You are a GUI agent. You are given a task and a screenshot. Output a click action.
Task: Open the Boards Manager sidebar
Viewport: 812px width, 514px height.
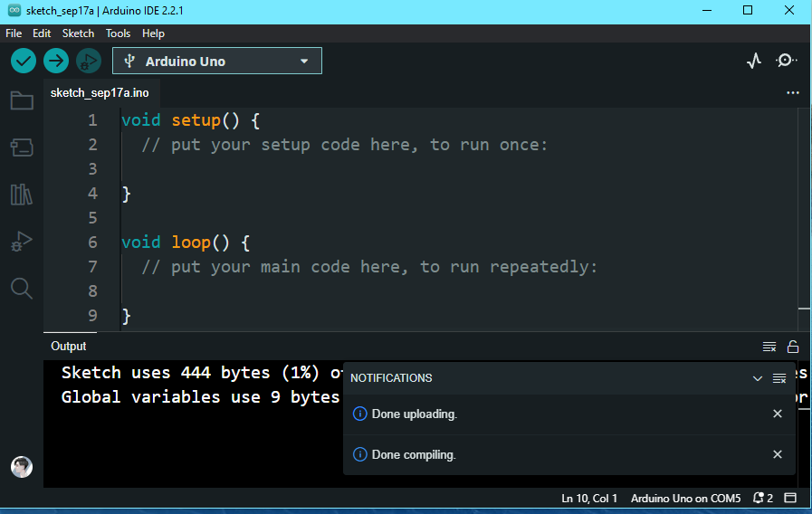tap(22, 148)
